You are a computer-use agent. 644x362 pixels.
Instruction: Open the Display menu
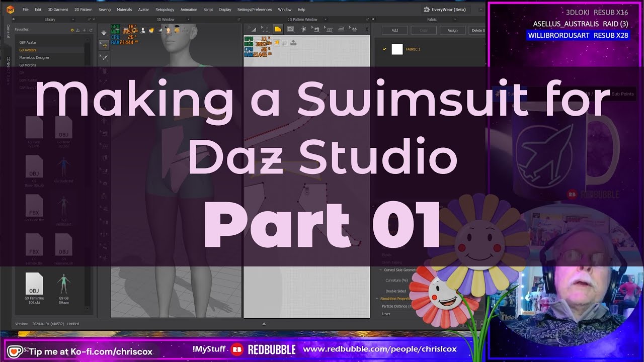225,10
